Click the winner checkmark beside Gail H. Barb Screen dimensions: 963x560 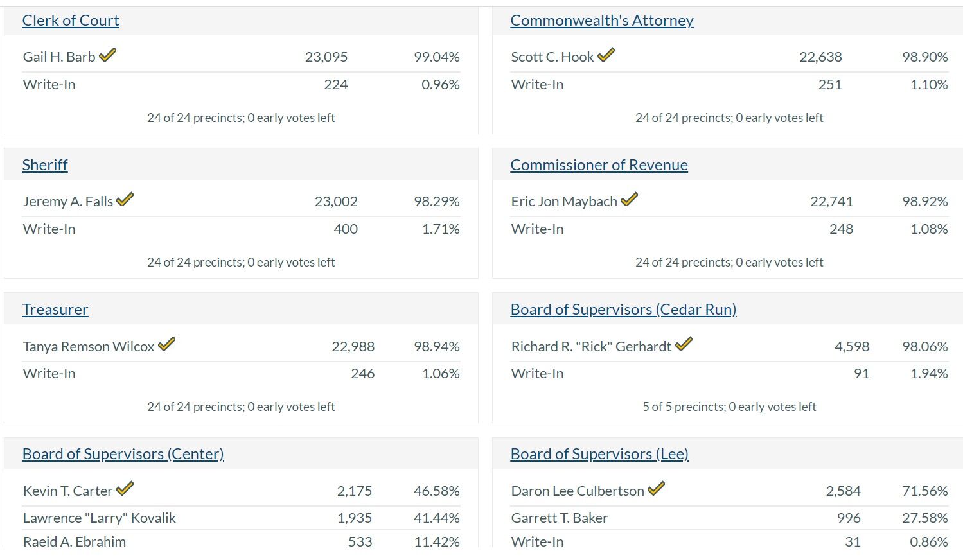(x=107, y=55)
